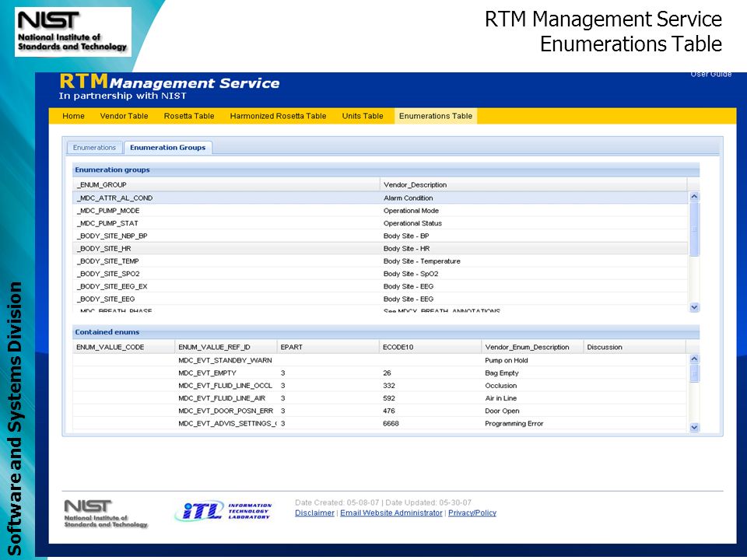Click the NIST logo on the slide header
Screen dimensions: 747x560
73,32
